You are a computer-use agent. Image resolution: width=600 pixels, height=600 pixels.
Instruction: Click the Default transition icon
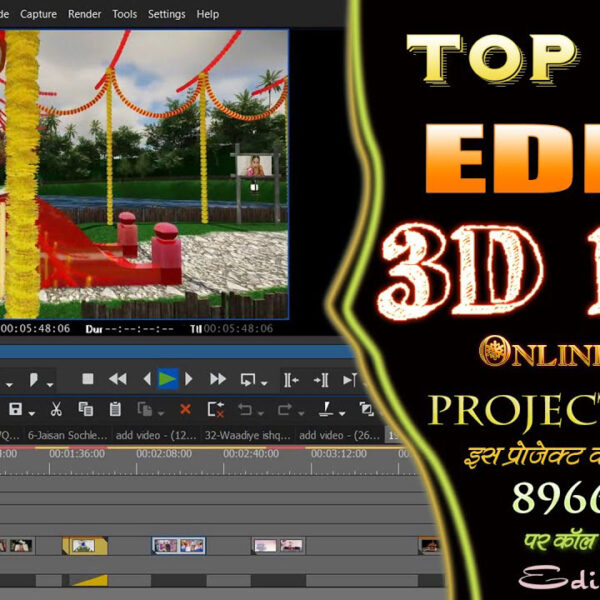pos(366,409)
